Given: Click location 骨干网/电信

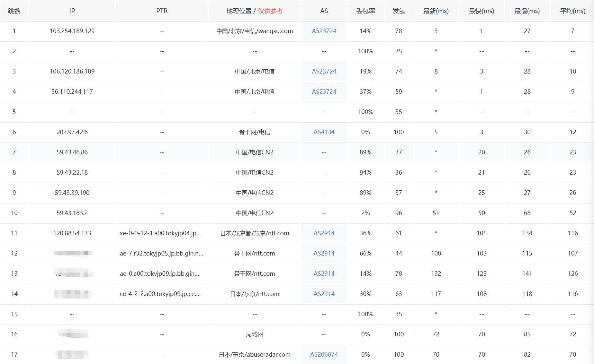Looking at the screenshot, I should click(x=255, y=132).
